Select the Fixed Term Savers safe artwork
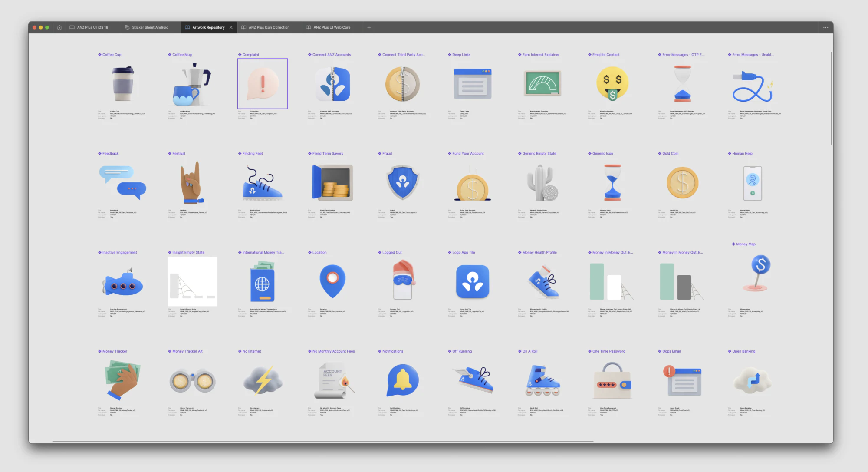 point(333,183)
